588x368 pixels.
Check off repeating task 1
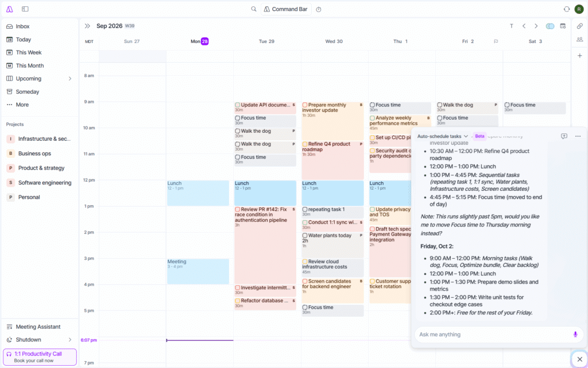pos(305,209)
